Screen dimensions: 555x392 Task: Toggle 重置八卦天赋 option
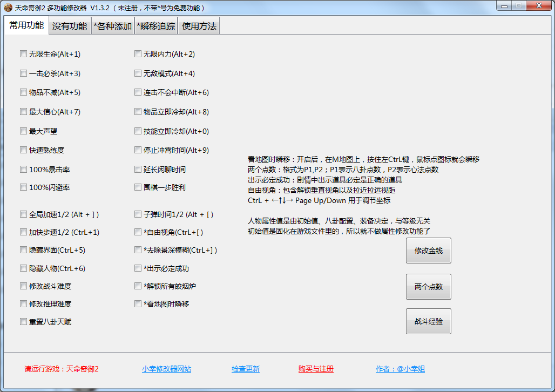tap(23, 321)
